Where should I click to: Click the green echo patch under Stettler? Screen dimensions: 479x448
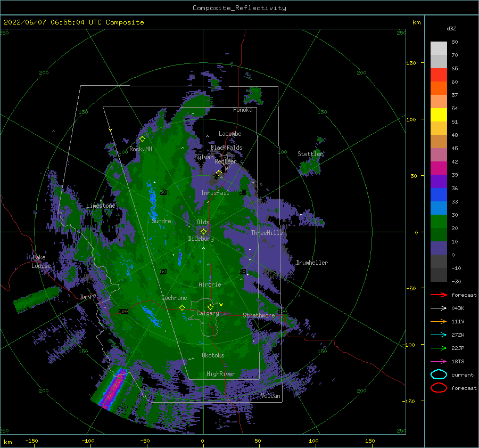point(310,167)
